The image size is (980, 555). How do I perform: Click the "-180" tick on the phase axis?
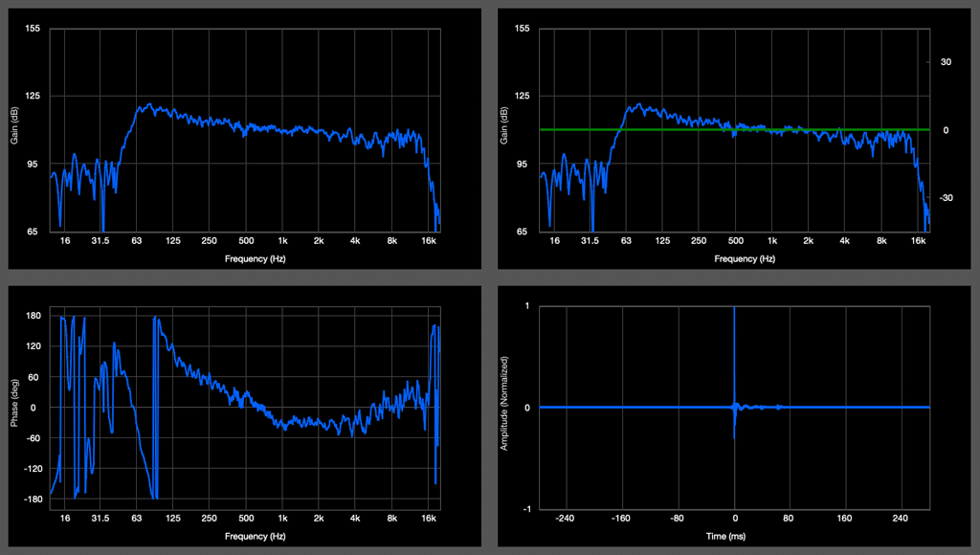pyautogui.click(x=33, y=499)
